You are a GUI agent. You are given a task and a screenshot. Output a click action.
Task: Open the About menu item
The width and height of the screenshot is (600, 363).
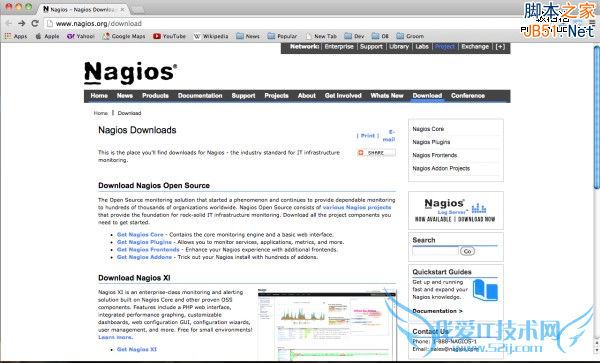pyautogui.click(x=307, y=96)
